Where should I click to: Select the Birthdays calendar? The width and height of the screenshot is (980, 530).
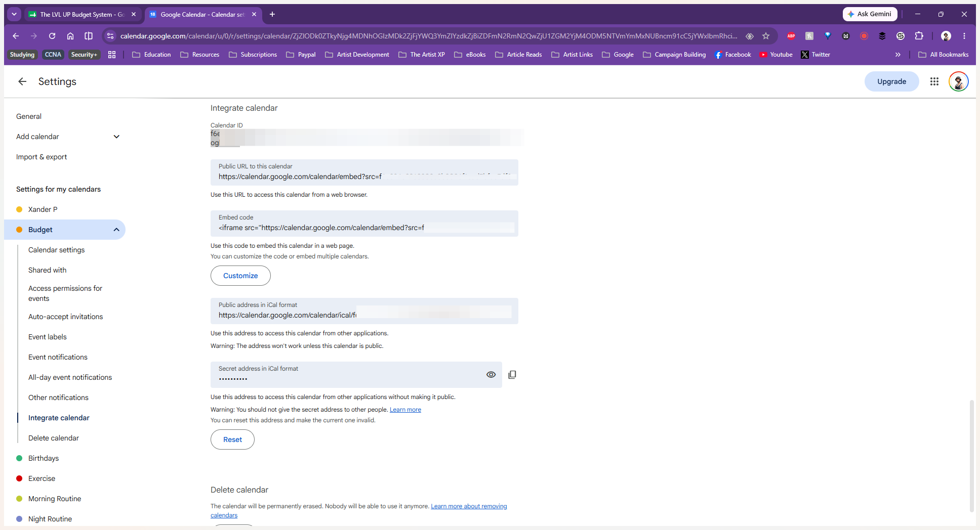tap(43, 458)
